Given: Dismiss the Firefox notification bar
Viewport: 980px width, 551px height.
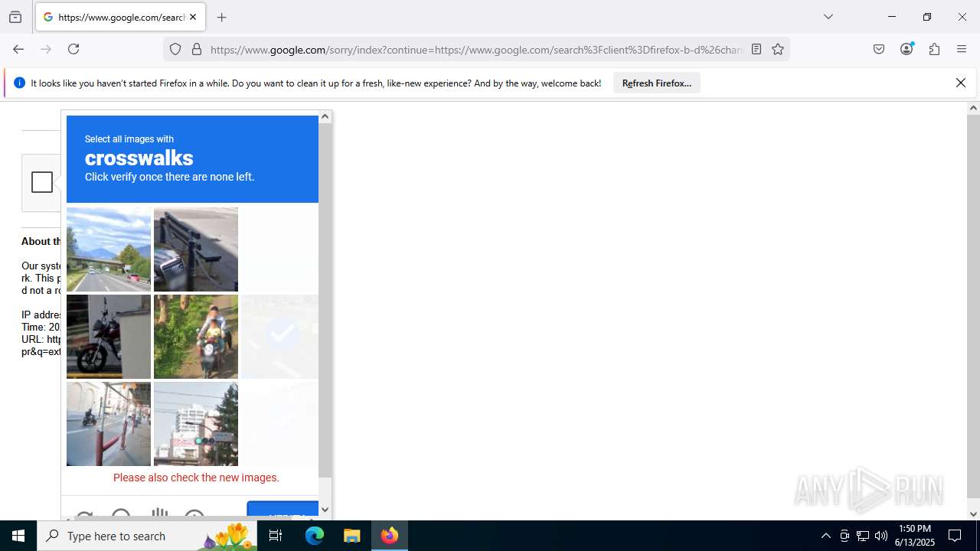Looking at the screenshot, I should 961,83.
